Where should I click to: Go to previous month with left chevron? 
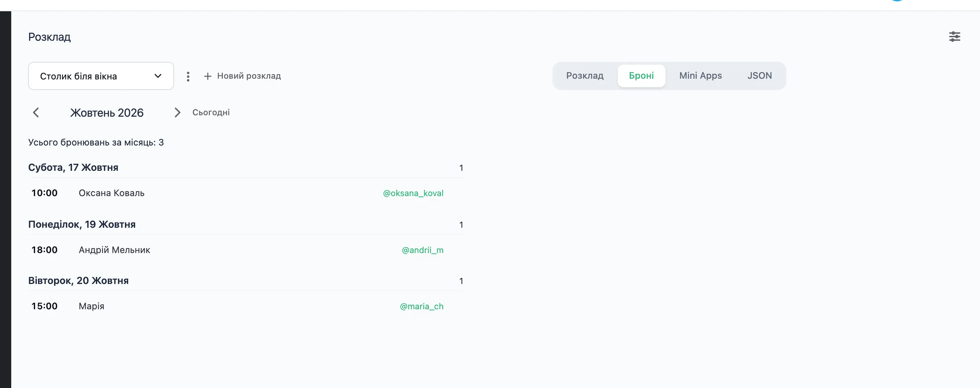pos(36,112)
